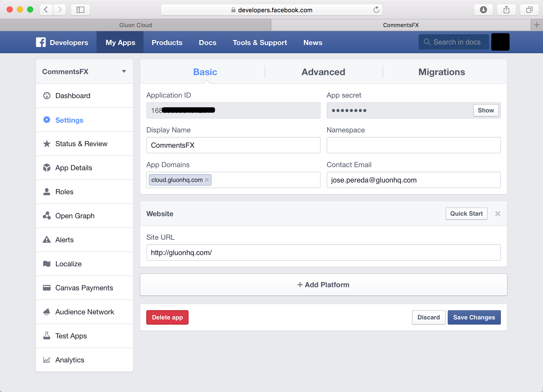This screenshot has height=392, width=543.
Task: Discard the unsaved changes
Action: (x=429, y=317)
